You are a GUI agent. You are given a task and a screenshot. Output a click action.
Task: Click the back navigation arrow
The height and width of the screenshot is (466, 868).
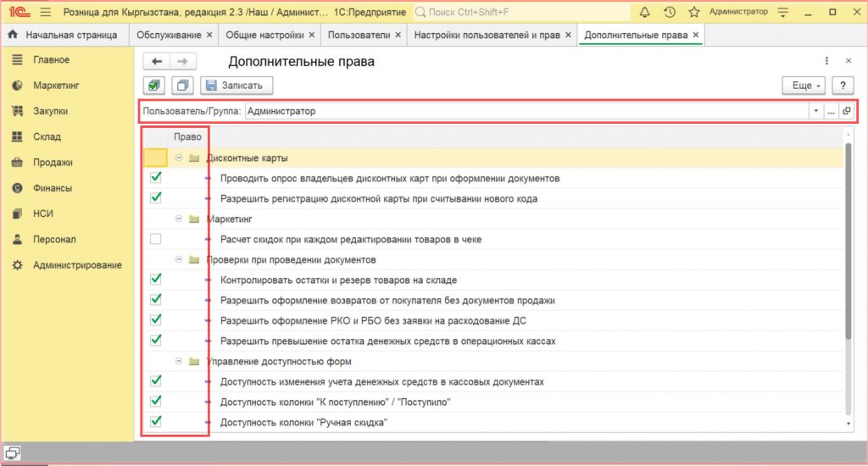[157, 62]
